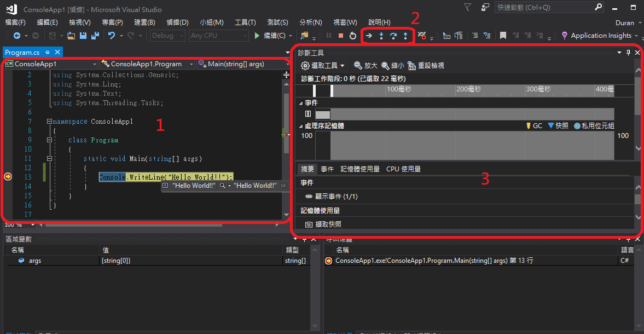Toggle the breakpoint on line 13

pyautogui.click(x=8, y=177)
